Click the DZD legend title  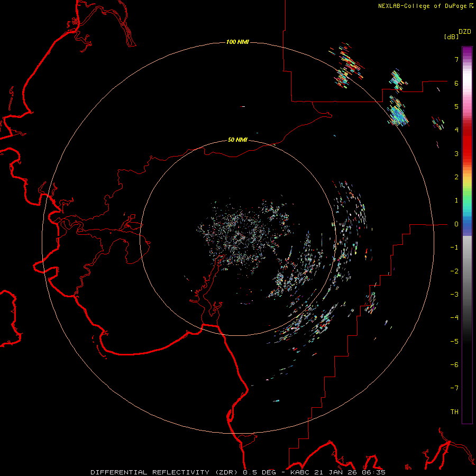pyautogui.click(x=465, y=32)
